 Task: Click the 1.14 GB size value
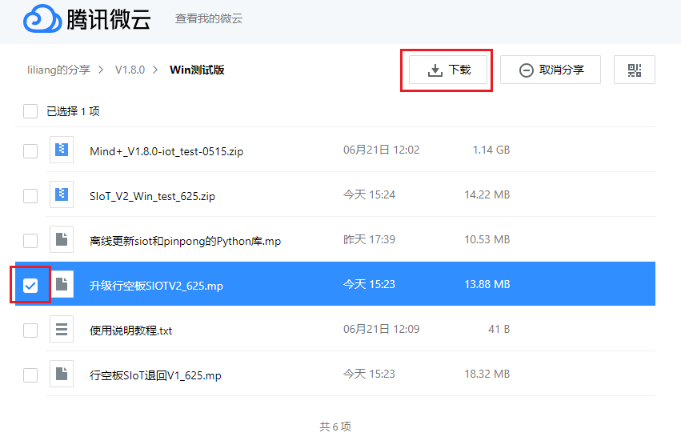491,150
